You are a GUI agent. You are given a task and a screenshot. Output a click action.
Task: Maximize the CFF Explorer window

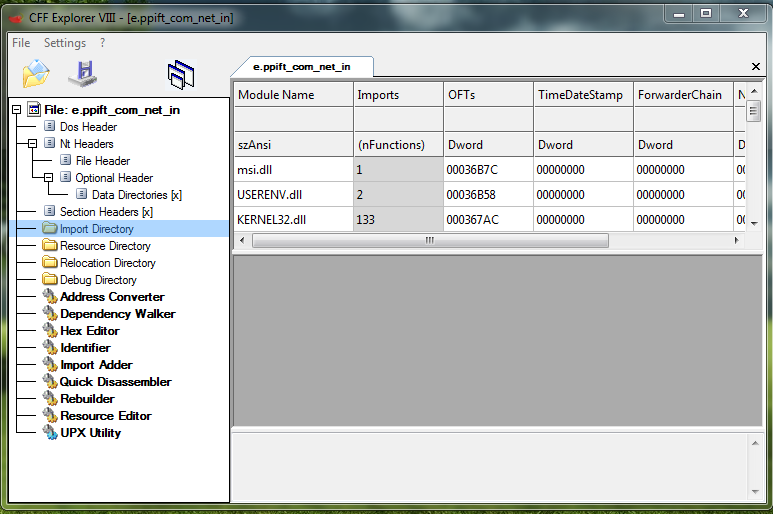[x=706, y=13]
